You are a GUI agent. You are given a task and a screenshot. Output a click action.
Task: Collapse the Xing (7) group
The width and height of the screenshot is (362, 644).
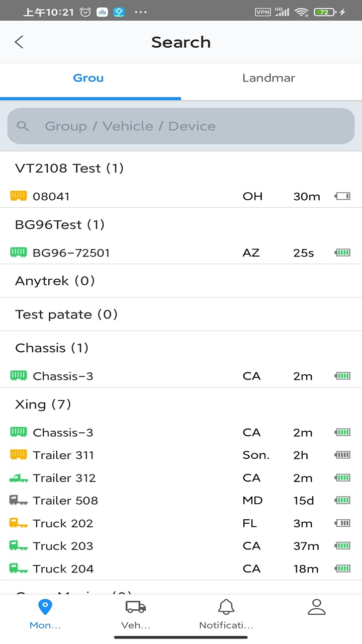[181, 404]
